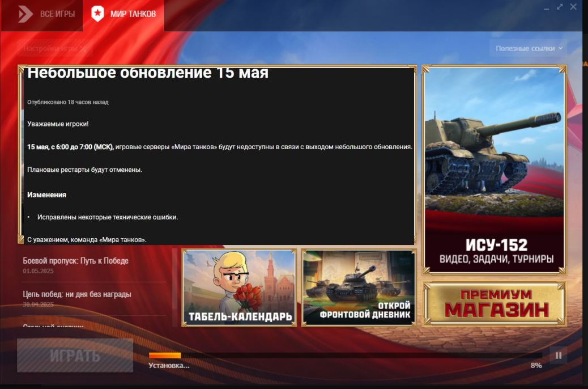
Task: Open the ТАБЕЛЬ-КАЛЕНДАРЬ banner
Action: 239,287
